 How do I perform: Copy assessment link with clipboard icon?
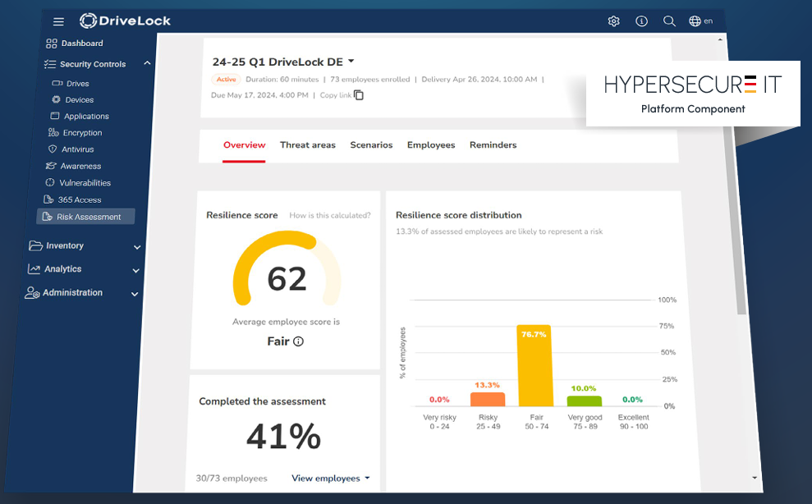pos(359,95)
